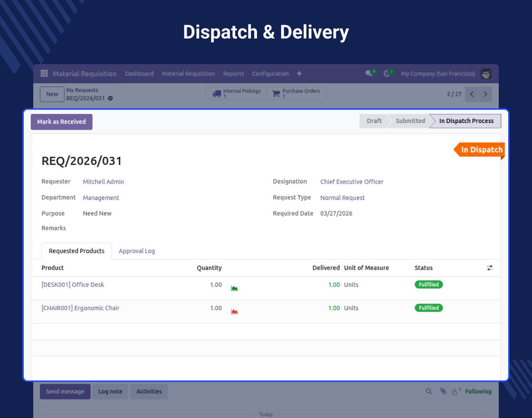
Task: Click the user avatar in navbar
Action: coord(485,74)
